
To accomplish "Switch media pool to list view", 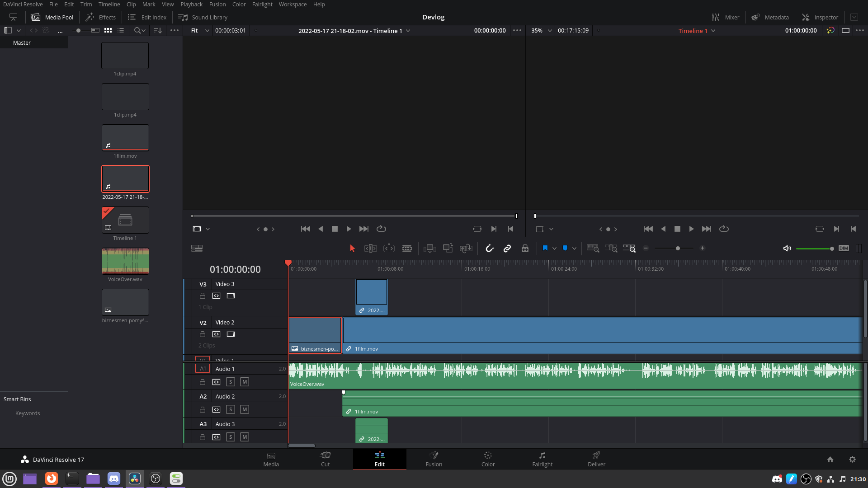I will (x=121, y=30).
